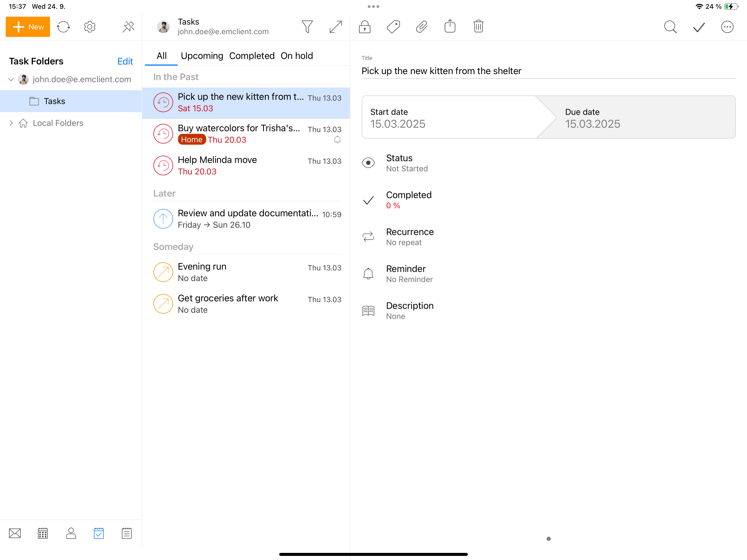
Task: Click the padlock icon in the toolbar
Action: point(365,27)
